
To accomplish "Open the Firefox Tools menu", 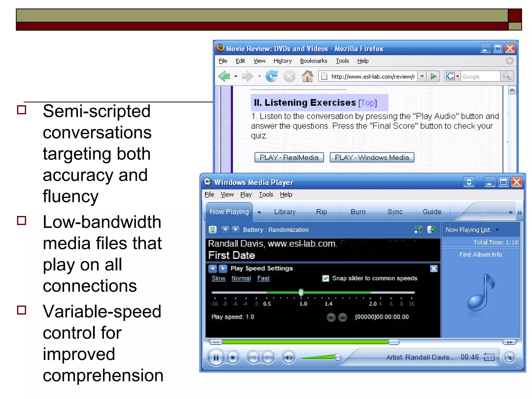I will (342, 61).
